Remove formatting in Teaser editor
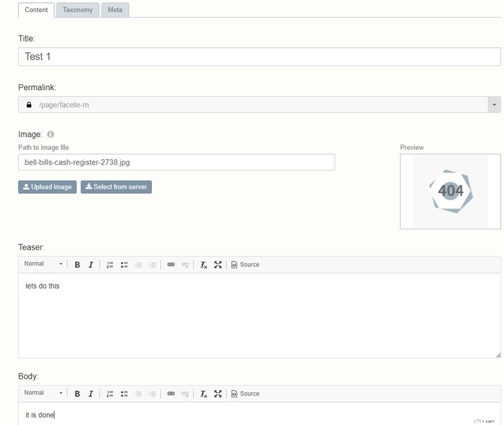Viewport: 504px width, 425px height. click(x=204, y=265)
